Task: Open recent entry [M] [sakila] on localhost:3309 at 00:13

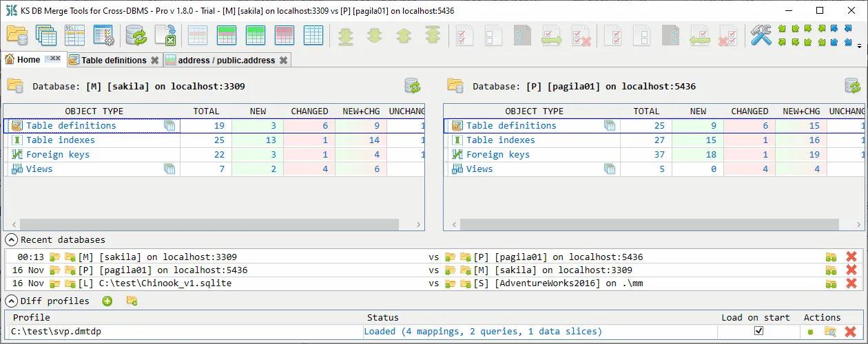Action: point(157,257)
